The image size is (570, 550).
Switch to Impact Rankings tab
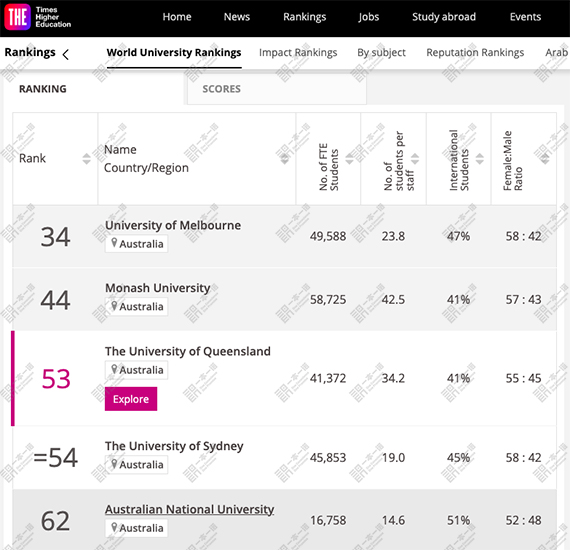point(298,53)
